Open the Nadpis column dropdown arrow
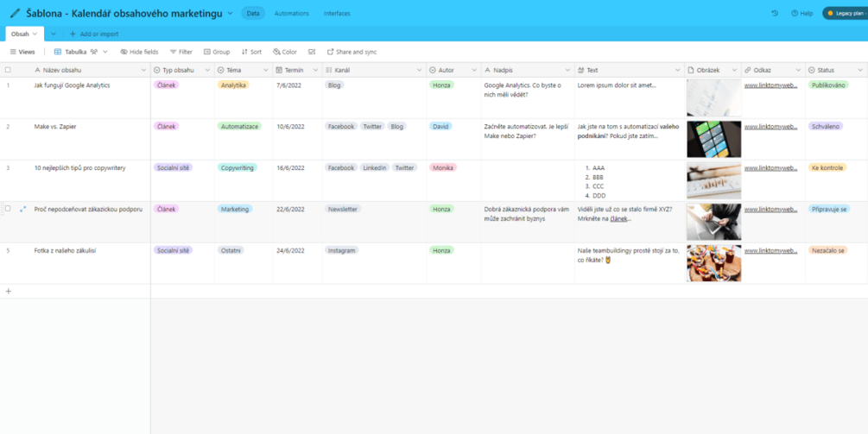Image resolution: width=868 pixels, height=434 pixels. point(567,70)
